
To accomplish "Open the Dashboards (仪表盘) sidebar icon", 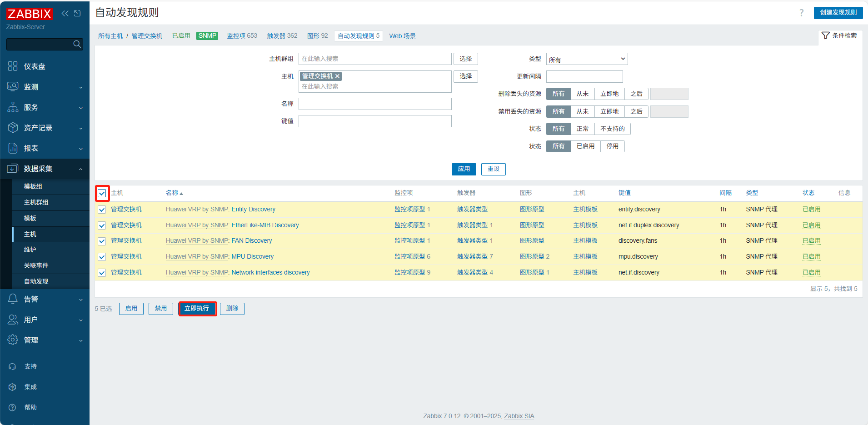I will click(13, 66).
